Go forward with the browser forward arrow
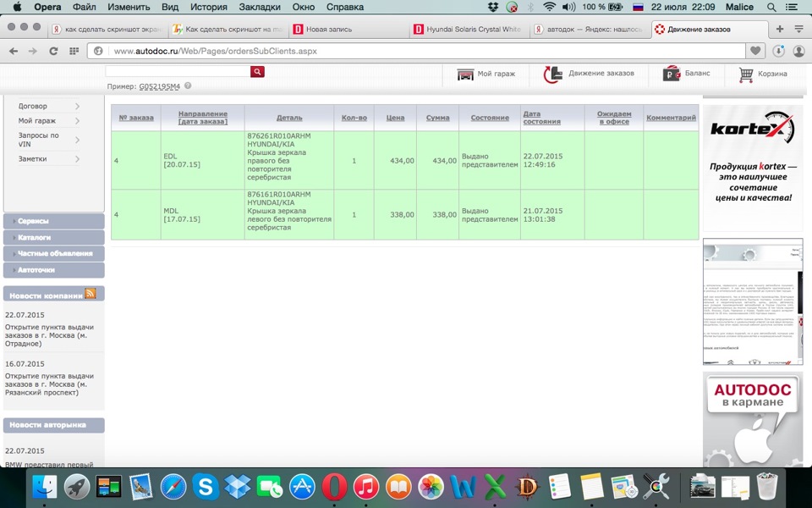812x508 pixels. (33, 51)
